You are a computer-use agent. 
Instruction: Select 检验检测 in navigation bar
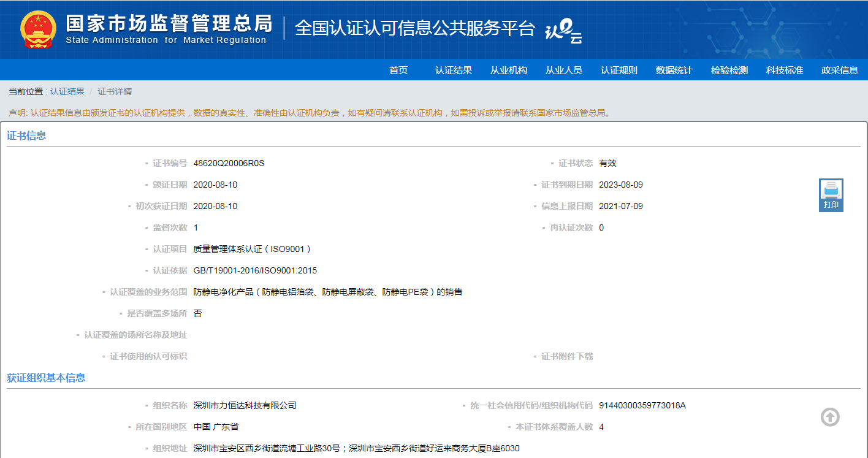[729, 70]
